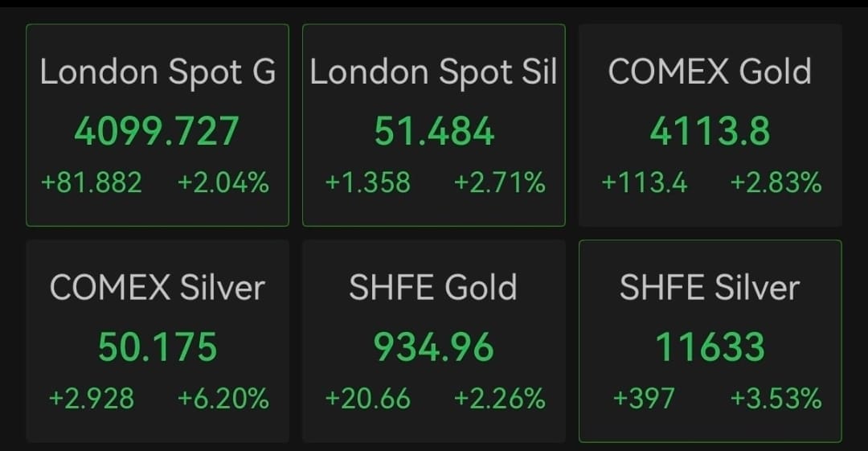
Task: Click the +2.04% change on London Spot Gold
Action: coord(223,183)
